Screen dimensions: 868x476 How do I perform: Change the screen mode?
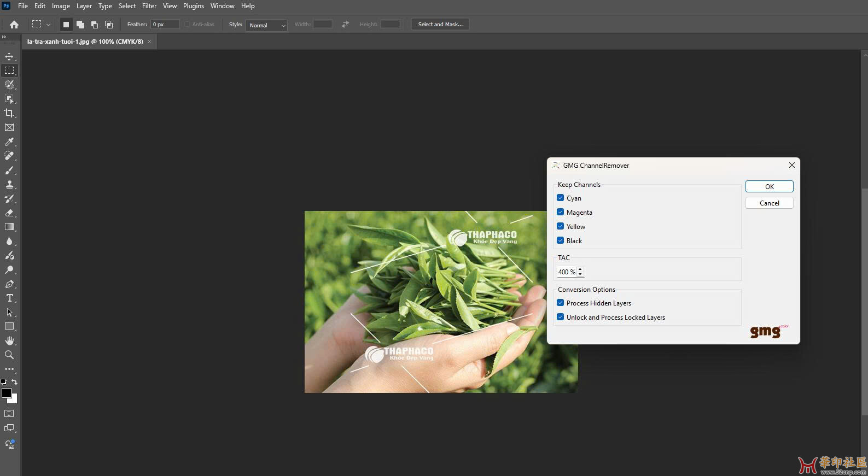(x=9, y=428)
